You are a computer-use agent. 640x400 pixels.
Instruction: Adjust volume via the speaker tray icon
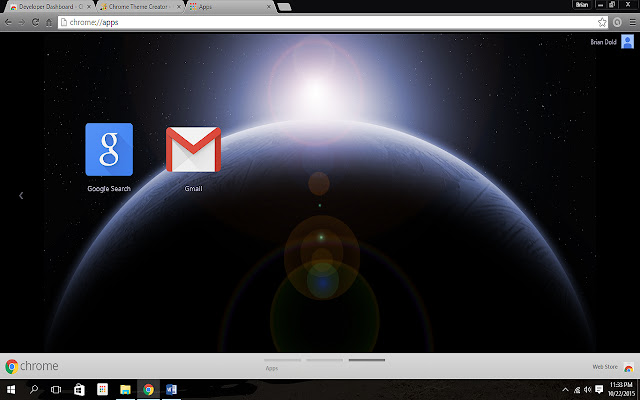click(587, 389)
